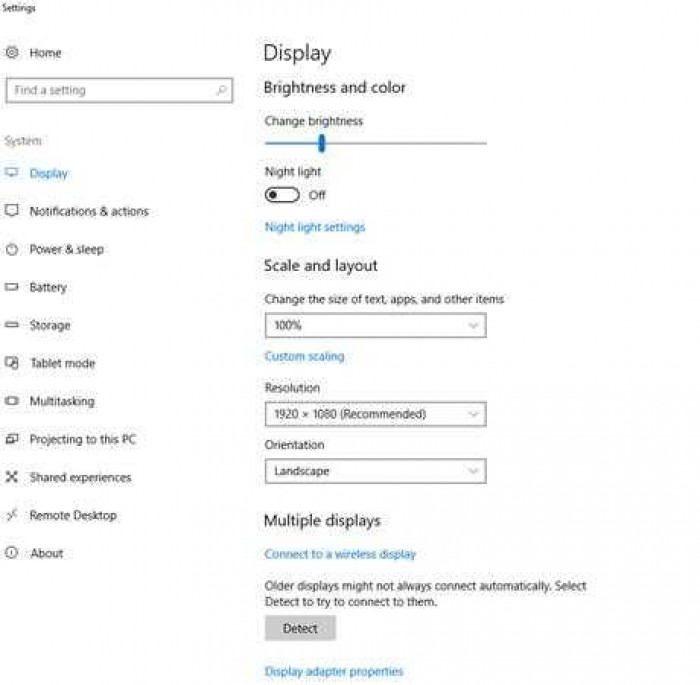
Task: Open Remote Desktop settings
Action: point(73,515)
